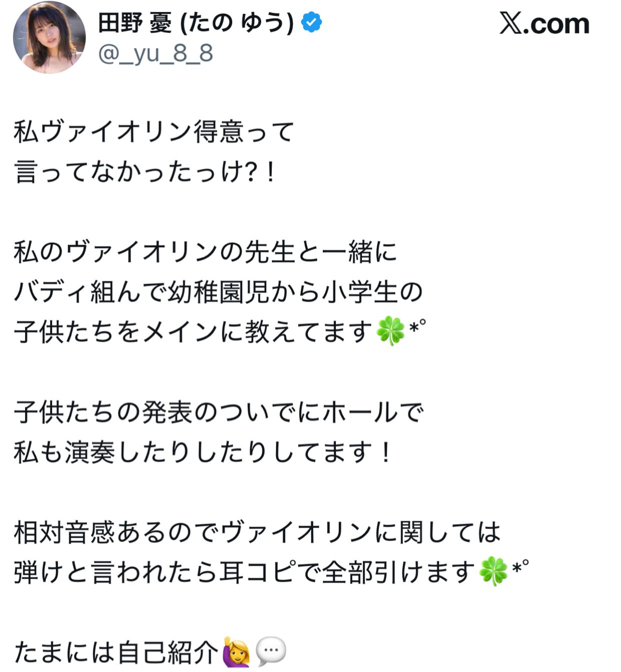Image resolution: width=621 pixels, height=672 pixels.
Task: Click the clover emoji after 全部引けます
Action: click(x=493, y=572)
